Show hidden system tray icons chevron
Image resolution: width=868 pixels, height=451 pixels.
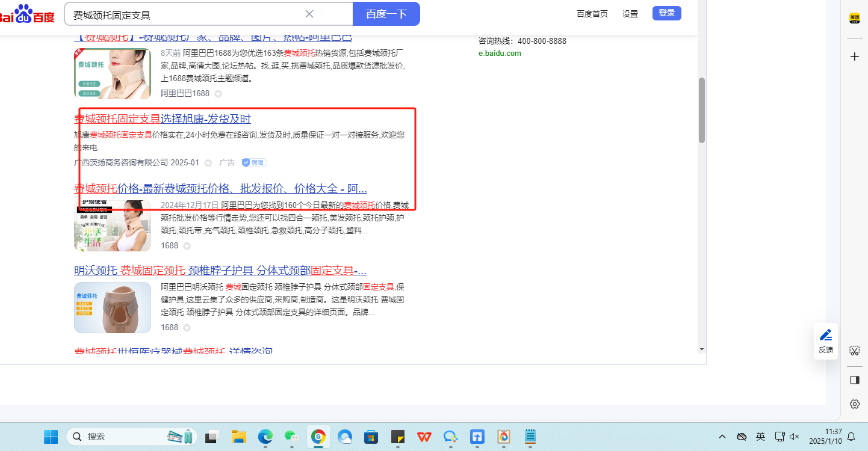(722, 437)
